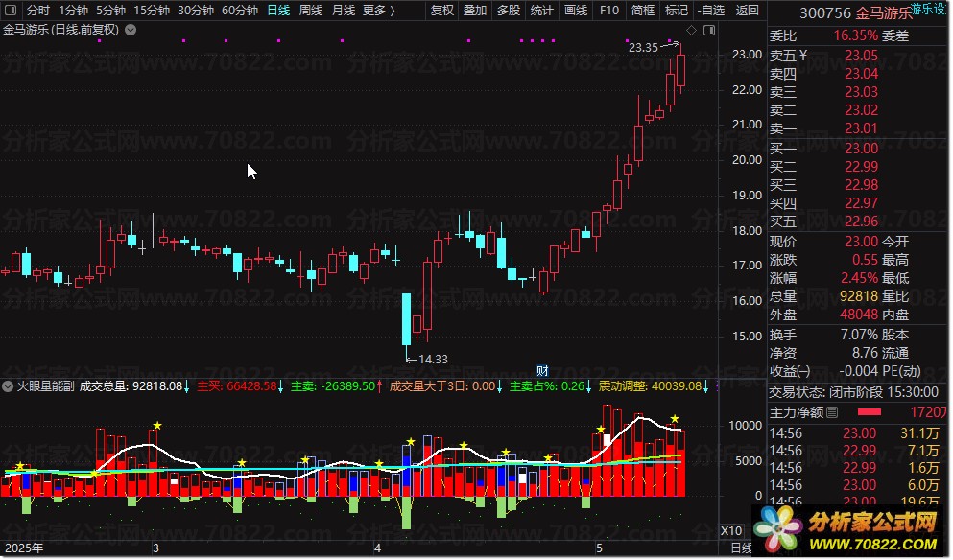Expand the 更多 periods menu

(379, 11)
